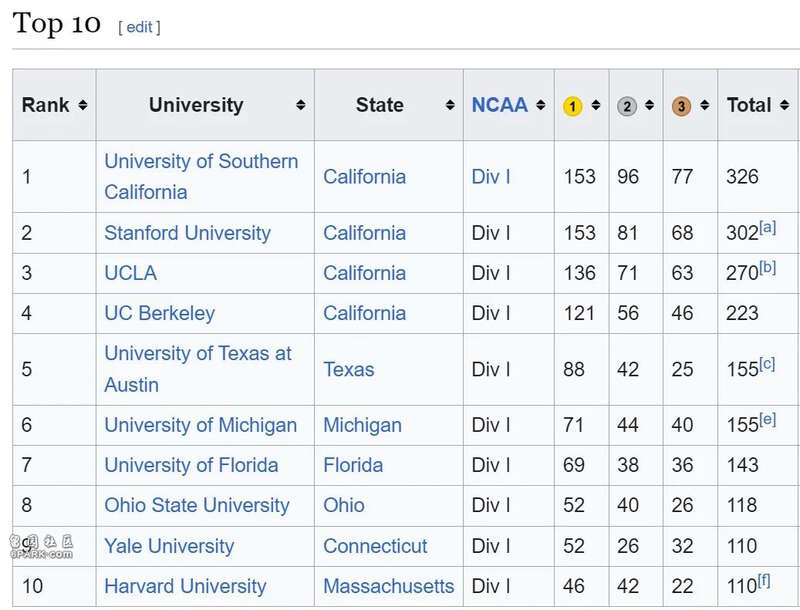Open the UC Berkeley link

pos(159,313)
